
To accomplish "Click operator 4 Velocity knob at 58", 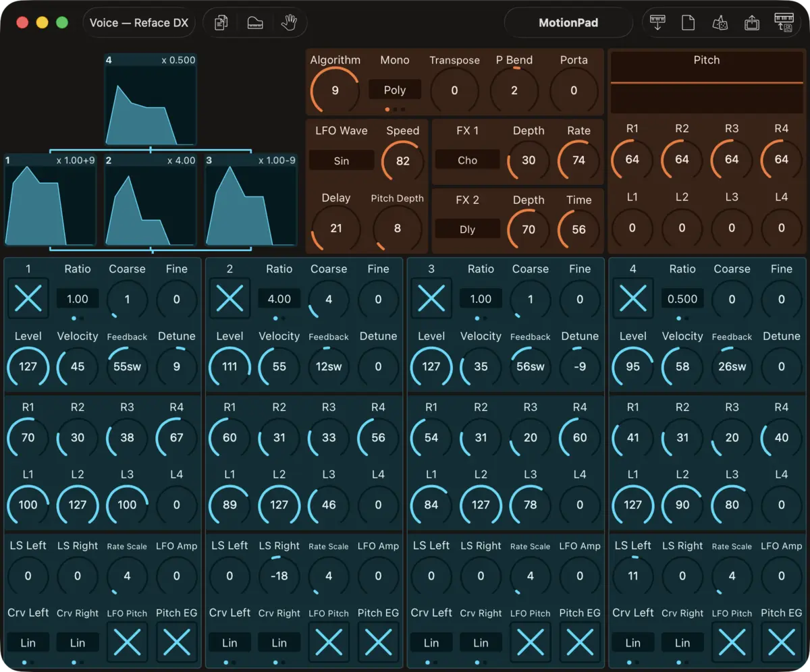I will point(682,367).
